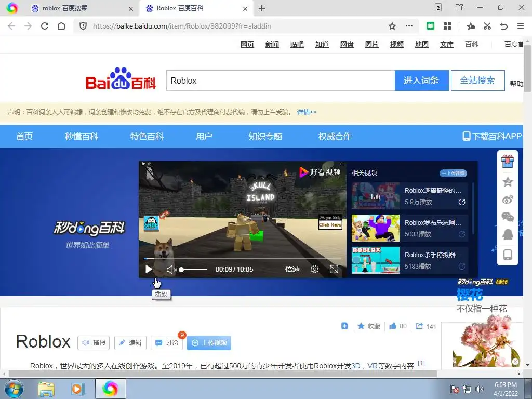Click the 进入词条 button

coord(421,81)
